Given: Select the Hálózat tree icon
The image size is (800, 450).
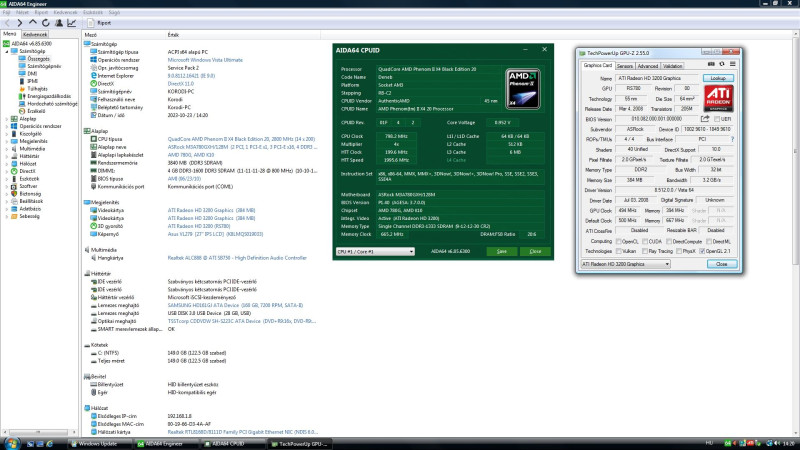Looking at the screenshot, I should pos(14,164).
